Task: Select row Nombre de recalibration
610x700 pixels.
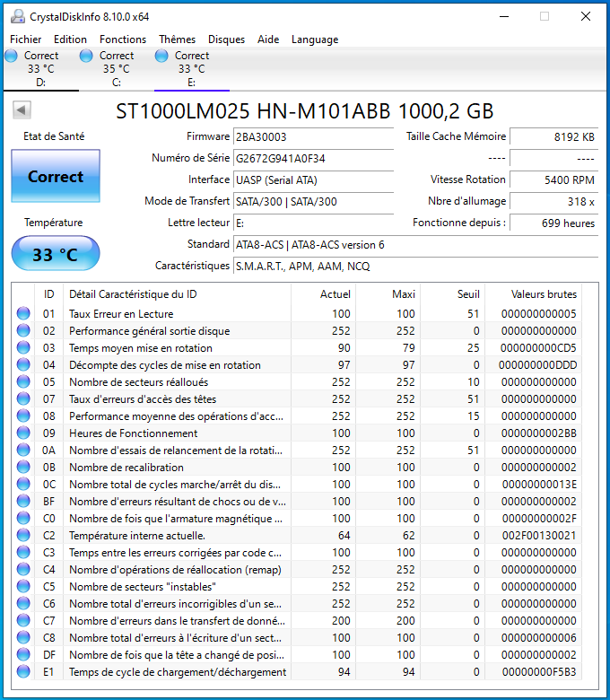Action: [x=297, y=467]
